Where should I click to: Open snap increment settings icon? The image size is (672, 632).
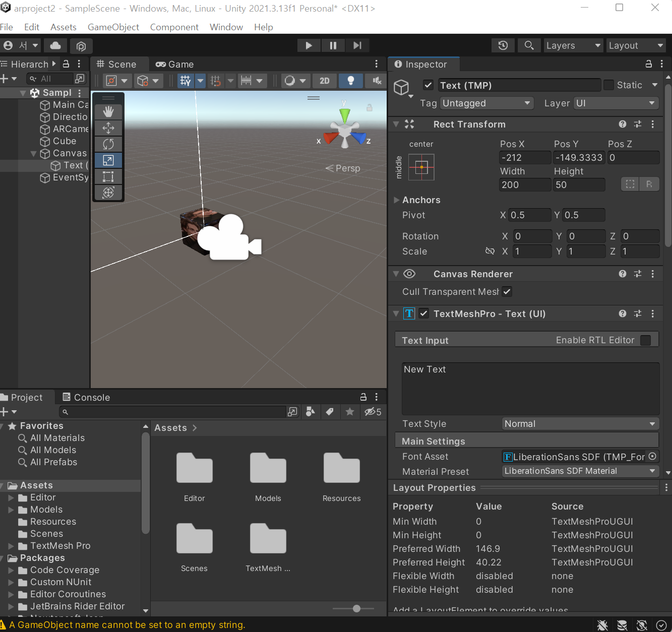tap(246, 81)
